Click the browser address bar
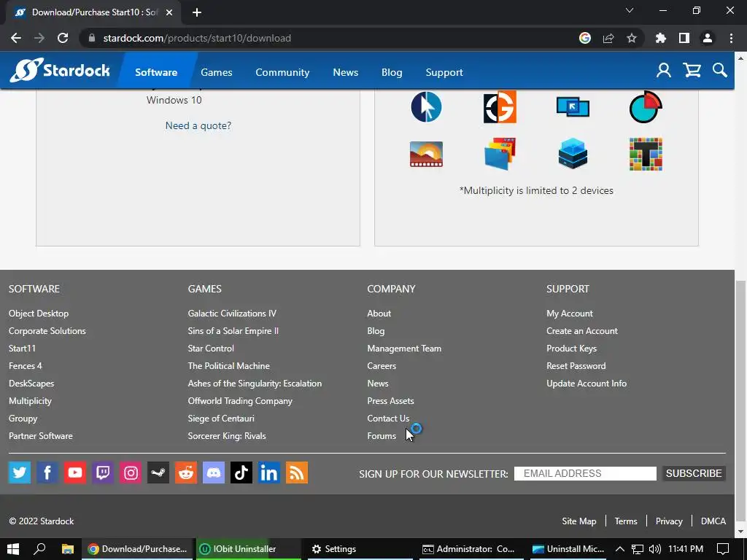Viewport: 747px width, 560px height. pos(333,38)
